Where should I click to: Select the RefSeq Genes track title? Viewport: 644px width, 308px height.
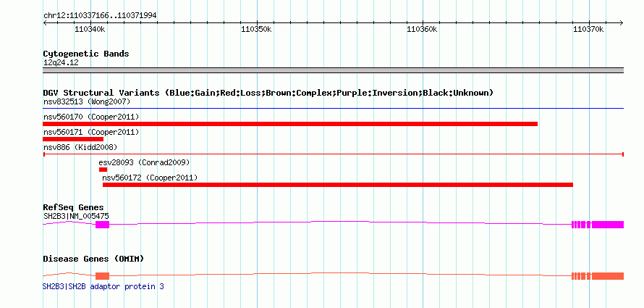(73, 207)
